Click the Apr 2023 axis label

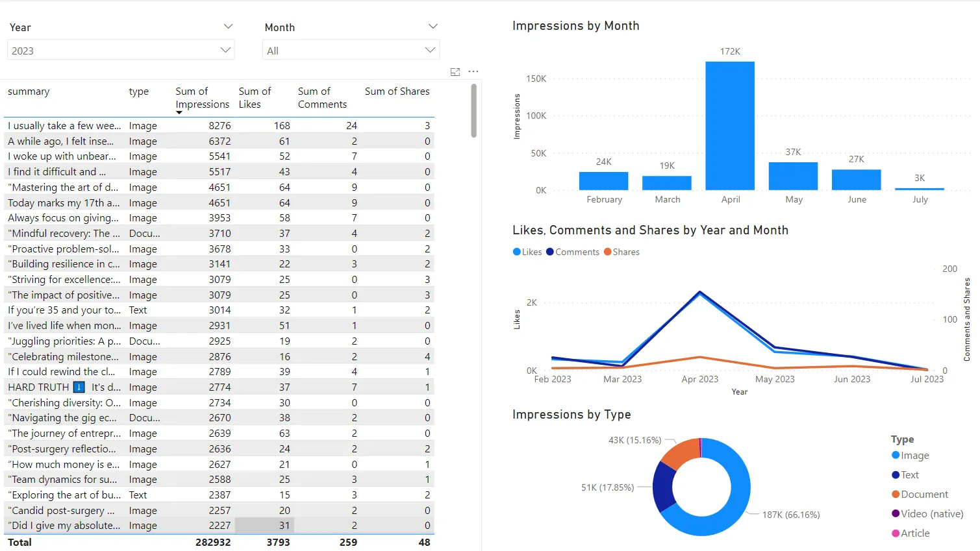(699, 379)
